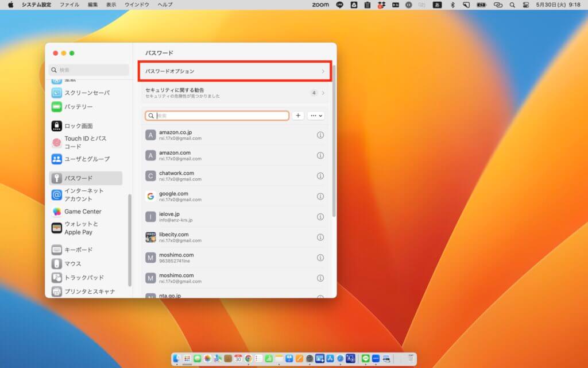Show info for google.com entry

pyautogui.click(x=320, y=197)
